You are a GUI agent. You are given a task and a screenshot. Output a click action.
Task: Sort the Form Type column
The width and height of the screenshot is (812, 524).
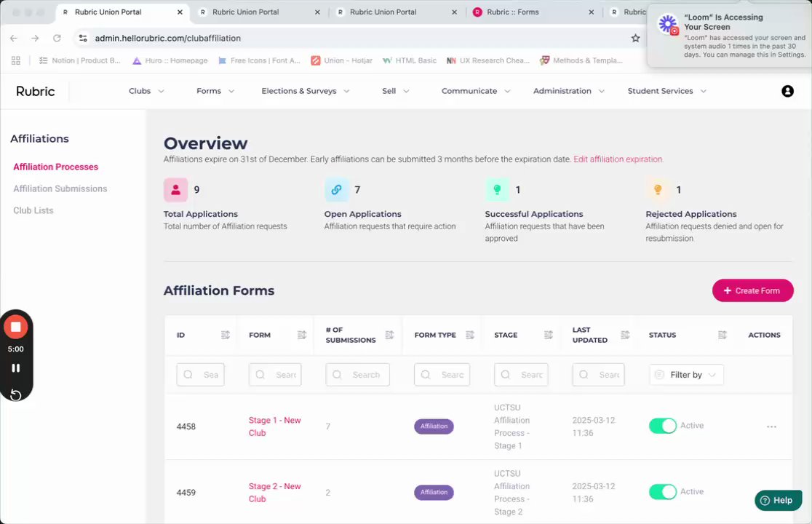click(470, 335)
